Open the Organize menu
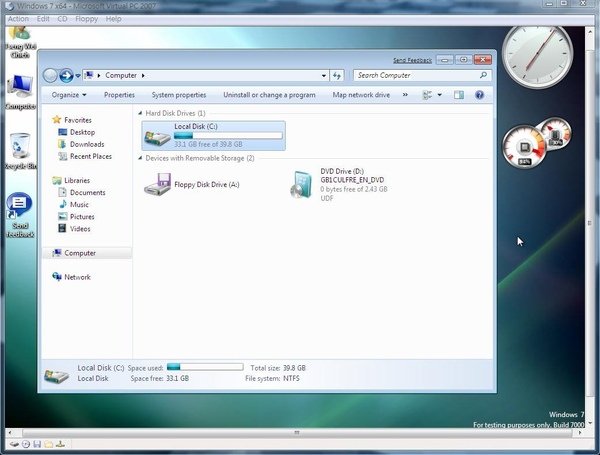Image resolution: width=600 pixels, height=455 pixels. click(x=69, y=95)
